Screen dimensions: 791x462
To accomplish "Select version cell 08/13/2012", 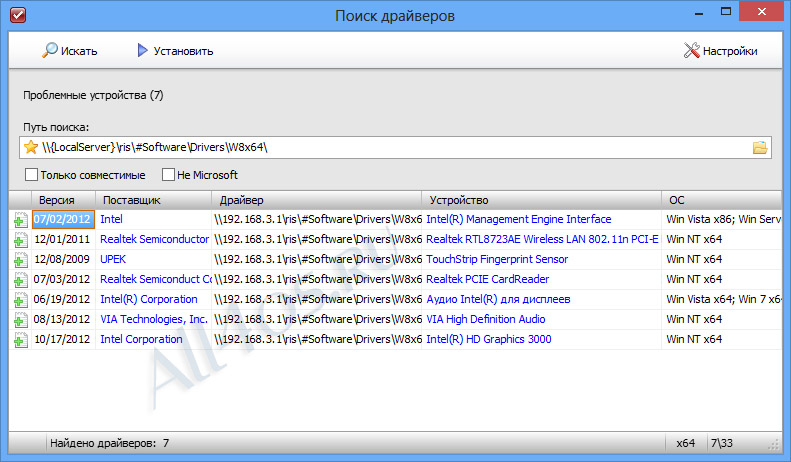I will [62, 319].
